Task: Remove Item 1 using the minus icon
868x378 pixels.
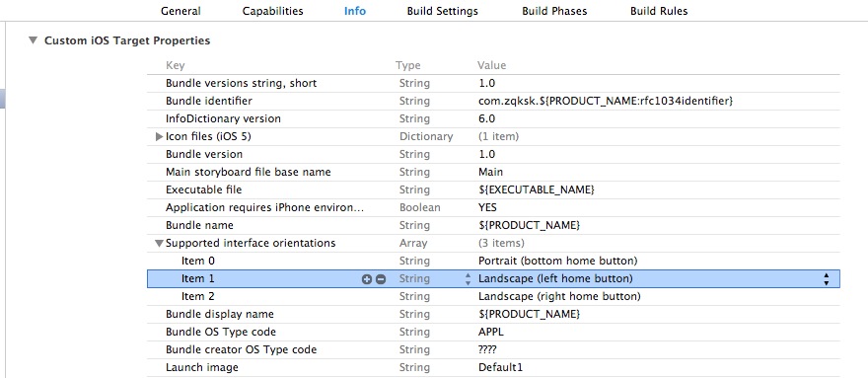Action: tap(381, 278)
